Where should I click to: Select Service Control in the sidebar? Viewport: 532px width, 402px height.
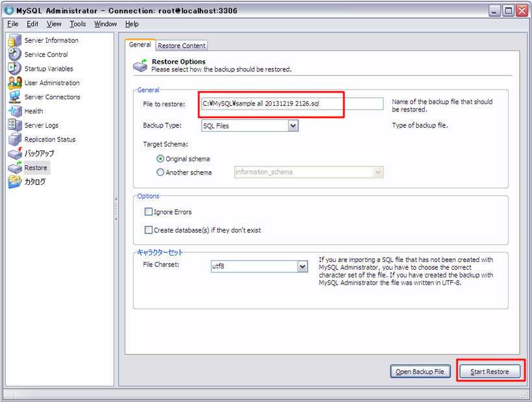(x=46, y=54)
